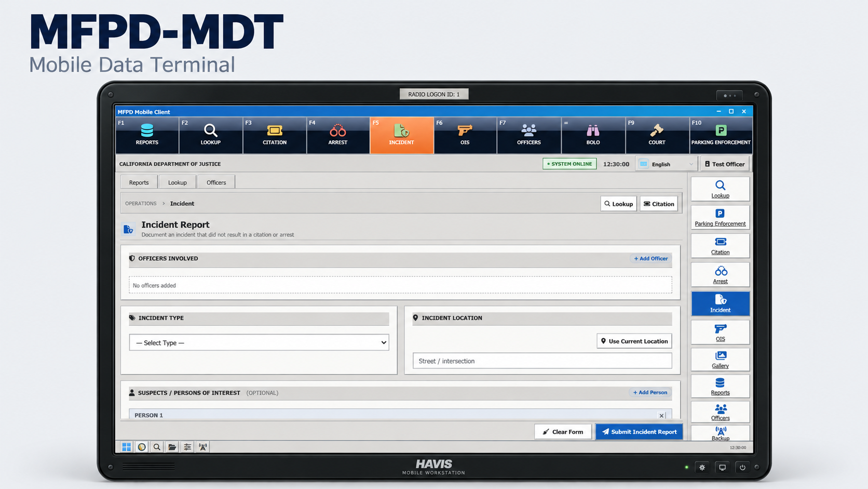Open the BOLO binoculars toolbar item
The width and height of the screenshot is (868, 489).
pos(593,135)
